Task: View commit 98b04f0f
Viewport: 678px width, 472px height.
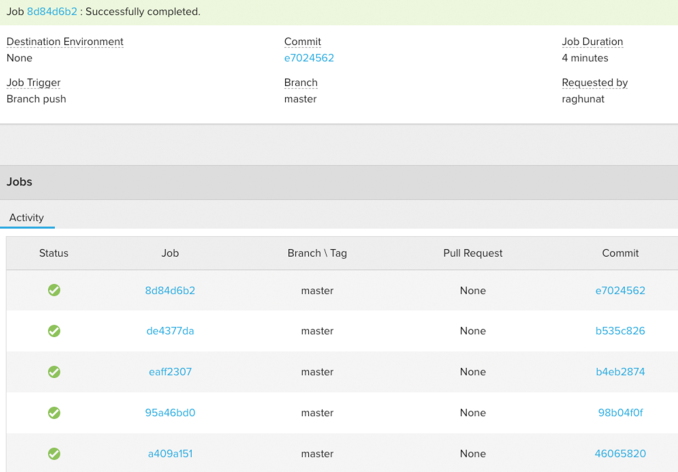Action: [620, 413]
